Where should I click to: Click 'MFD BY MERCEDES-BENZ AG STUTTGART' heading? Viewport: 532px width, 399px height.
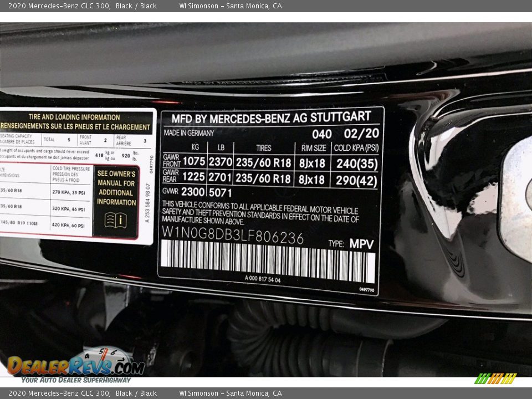click(271, 117)
